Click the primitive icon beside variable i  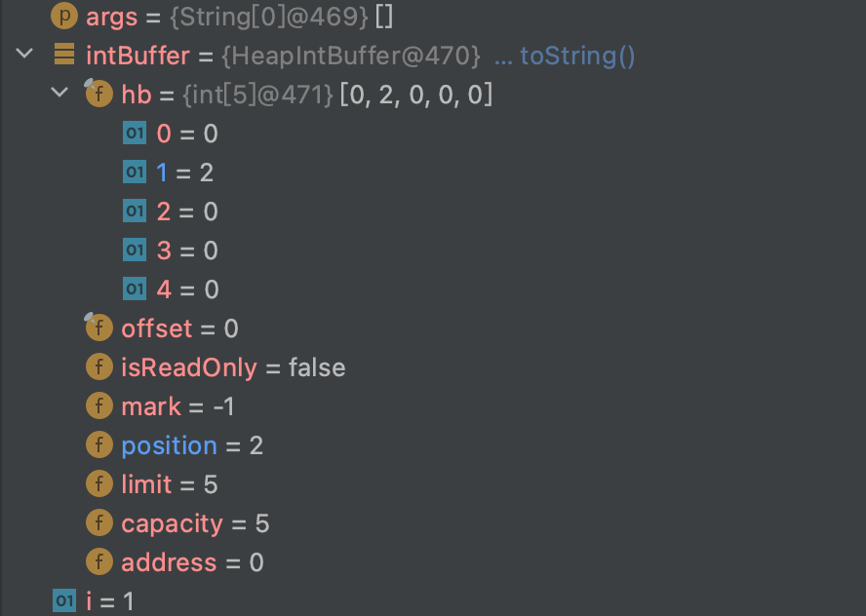[63, 601]
